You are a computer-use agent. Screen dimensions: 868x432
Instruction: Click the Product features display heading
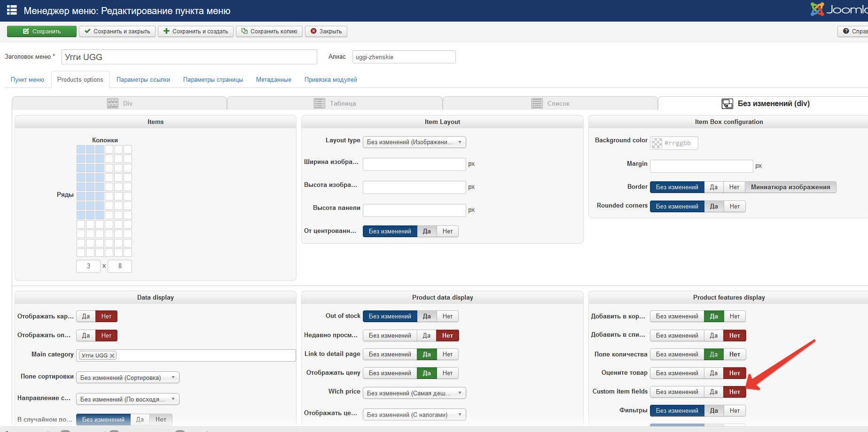coord(729,298)
